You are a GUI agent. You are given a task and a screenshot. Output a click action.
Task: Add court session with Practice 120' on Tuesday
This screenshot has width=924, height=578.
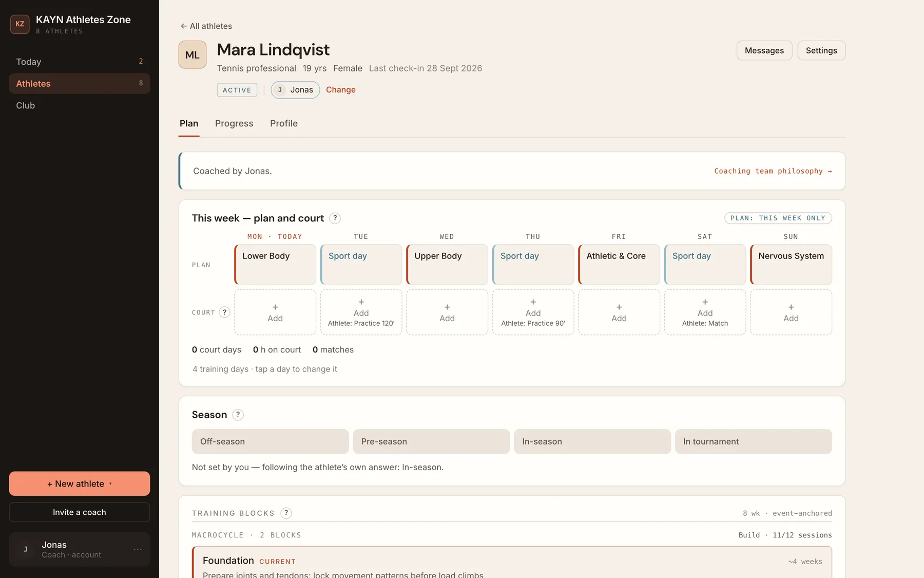[361, 312]
